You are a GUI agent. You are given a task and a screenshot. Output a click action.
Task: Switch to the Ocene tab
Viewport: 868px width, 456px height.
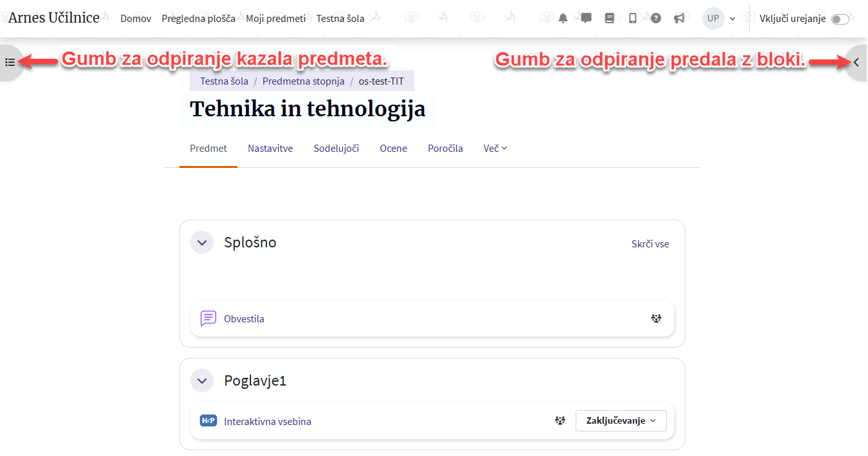tap(393, 149)
